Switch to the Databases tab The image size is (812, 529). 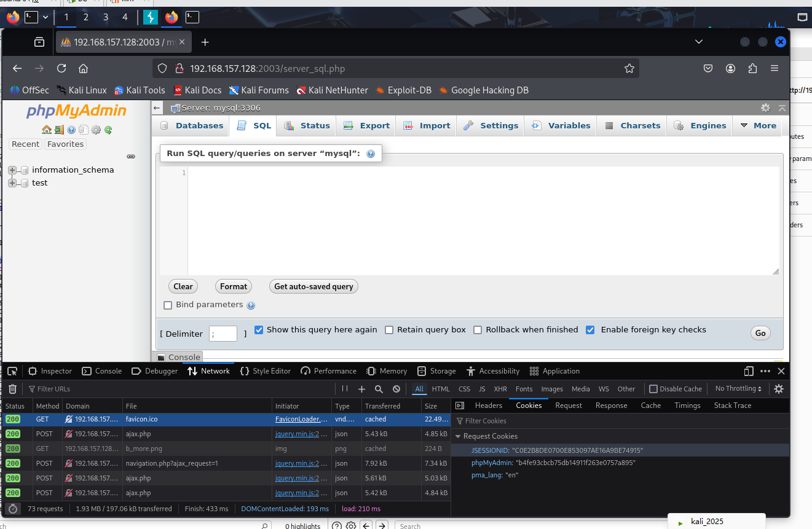192,125
